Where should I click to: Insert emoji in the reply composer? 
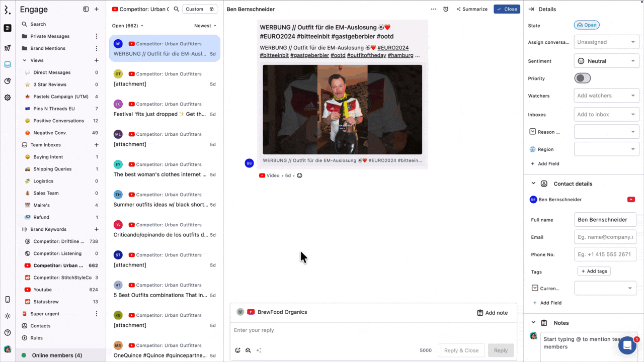point(238,350)
